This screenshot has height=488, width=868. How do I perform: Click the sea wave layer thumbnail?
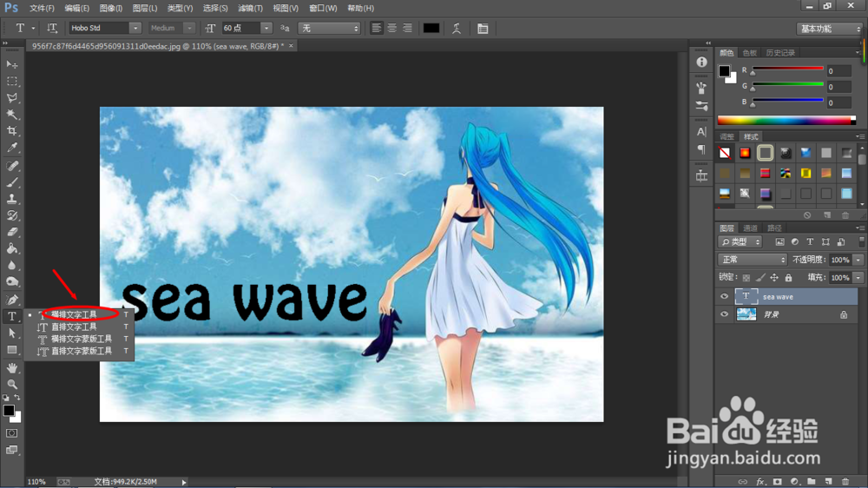(746, 296)
